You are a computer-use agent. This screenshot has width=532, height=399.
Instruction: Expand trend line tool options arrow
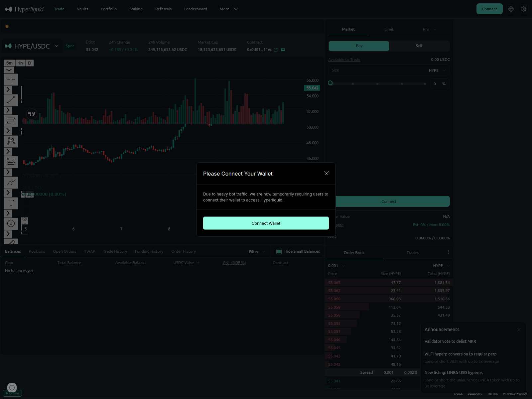8,110
